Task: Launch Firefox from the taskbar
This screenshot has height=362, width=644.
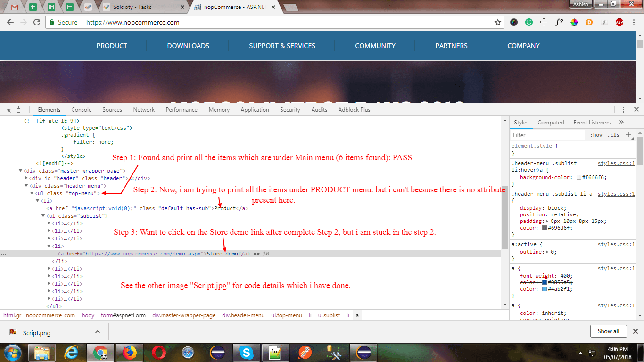Action: tap(129, 353)
